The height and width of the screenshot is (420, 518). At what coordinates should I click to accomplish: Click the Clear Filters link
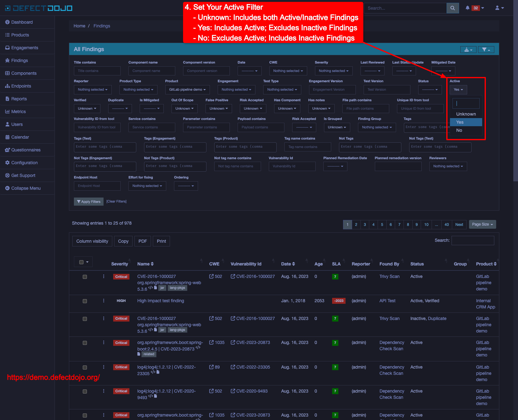116,202
